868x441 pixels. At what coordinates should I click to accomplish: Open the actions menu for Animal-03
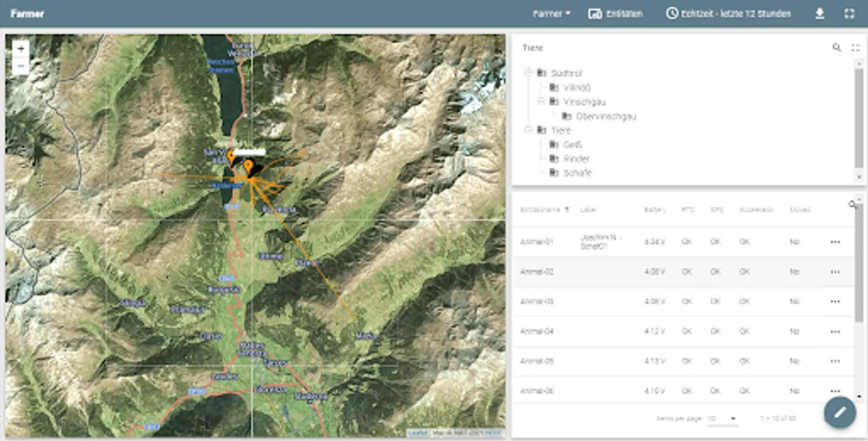(x=835, y=302)
